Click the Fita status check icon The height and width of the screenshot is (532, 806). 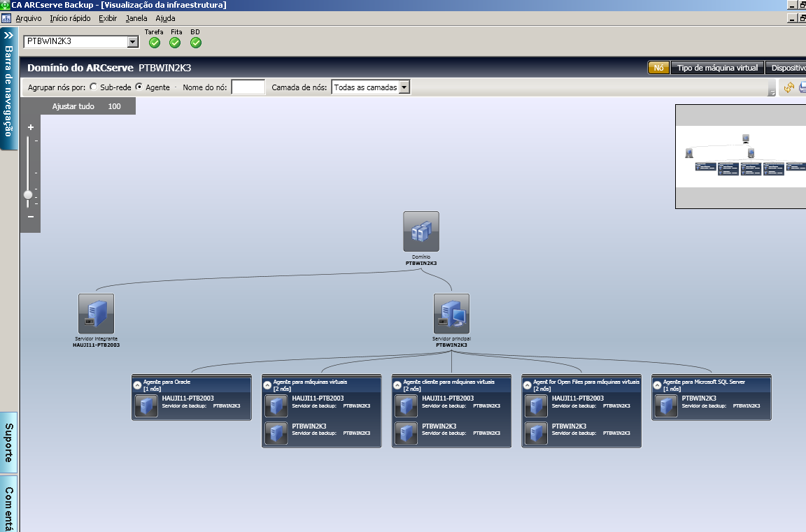pyautogui.click(x=176, y=43)
